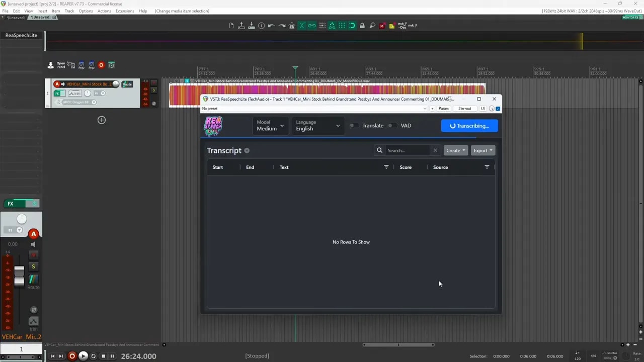Click the red M toolbar icon
Viewport: 644px width, 362px height.
[x=382, y=26]
